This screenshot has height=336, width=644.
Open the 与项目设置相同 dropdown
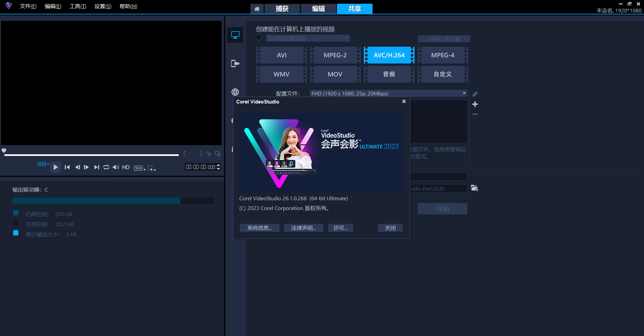[308, 38]
